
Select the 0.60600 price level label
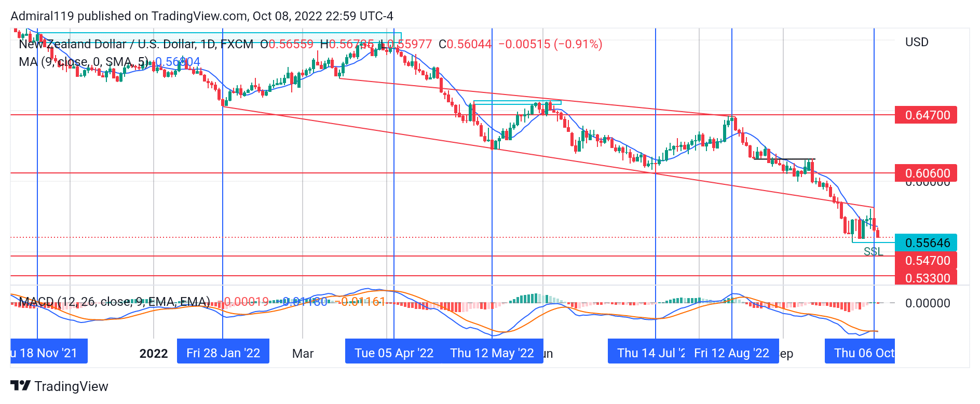pos(926,173)
